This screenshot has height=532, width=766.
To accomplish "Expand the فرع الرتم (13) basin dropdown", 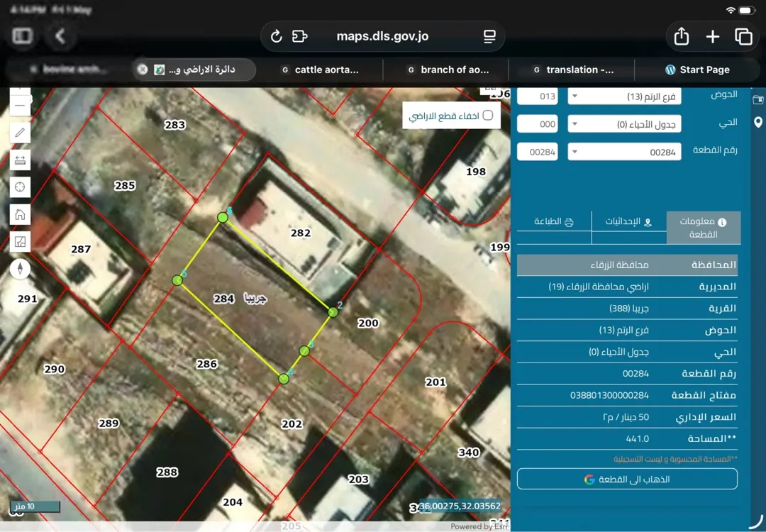I will [624, 96].
